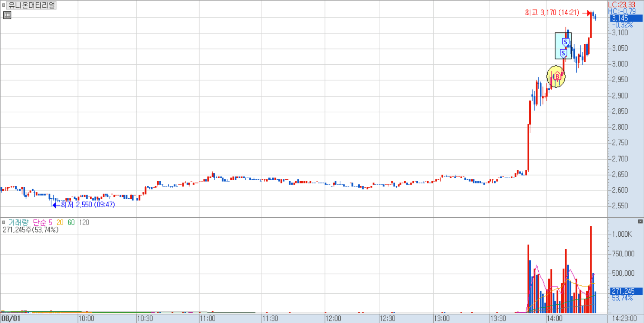644x323 pixels.
Task: Click the 14:00 time axis label
Action: 555,319
